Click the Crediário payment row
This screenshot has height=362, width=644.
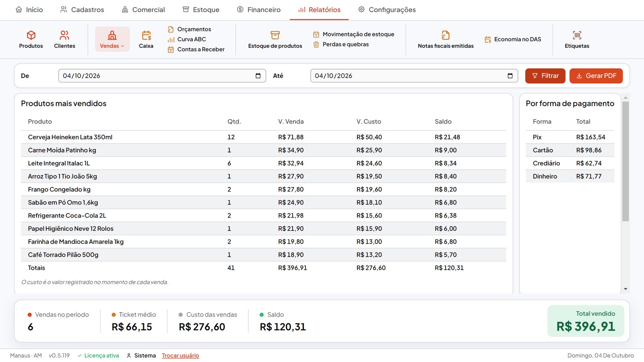570,163
